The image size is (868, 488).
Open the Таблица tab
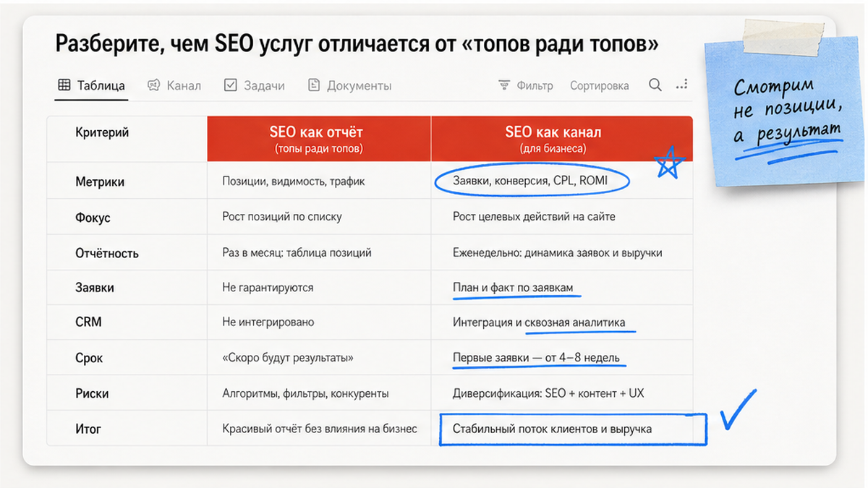tap(91, 85)
